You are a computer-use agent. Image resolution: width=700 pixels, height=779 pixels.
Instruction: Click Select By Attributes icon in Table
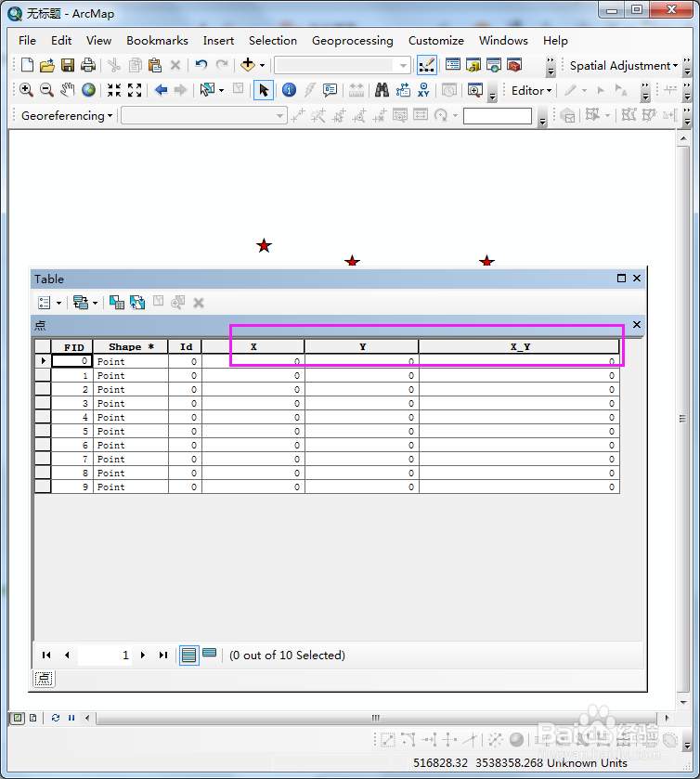[x=117, y=302]
